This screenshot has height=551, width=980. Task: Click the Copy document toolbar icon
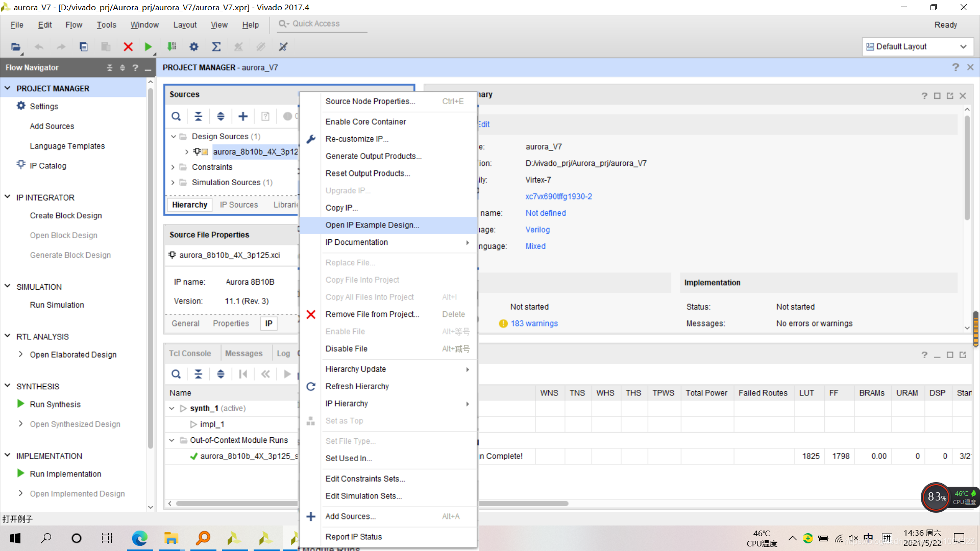[84, 46]
